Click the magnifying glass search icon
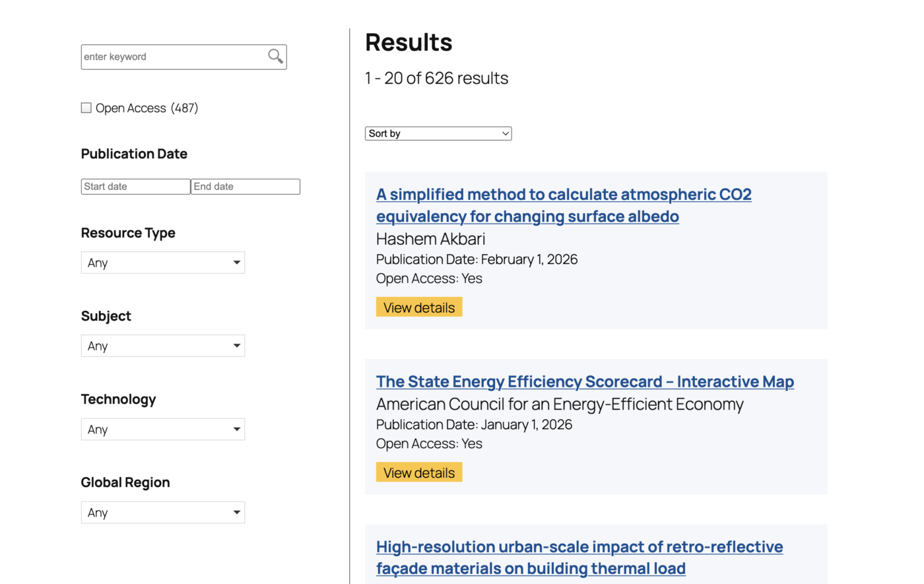The image size is (924, 584). click(275, 57)
